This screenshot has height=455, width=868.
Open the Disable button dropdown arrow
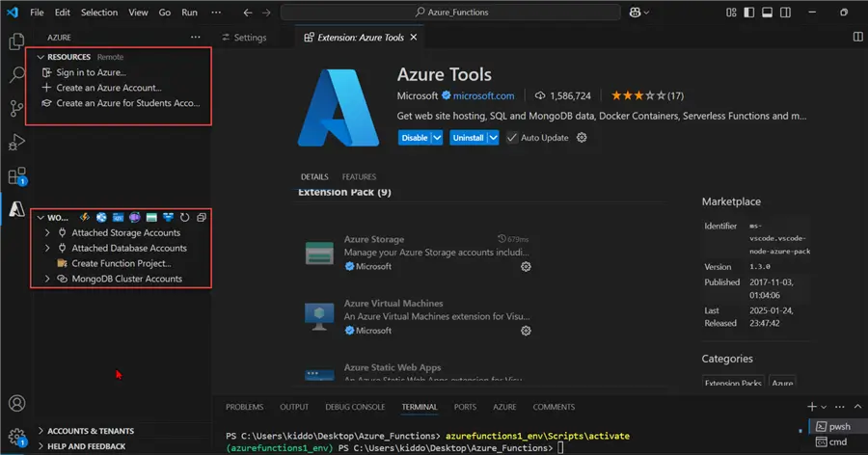pos(437,138)
